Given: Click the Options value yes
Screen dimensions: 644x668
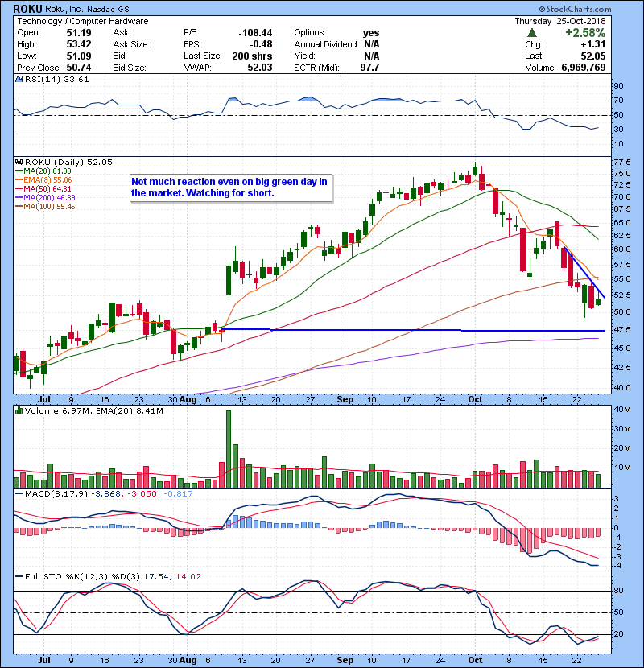Looking at the screenshot, I should pos(371,33).
